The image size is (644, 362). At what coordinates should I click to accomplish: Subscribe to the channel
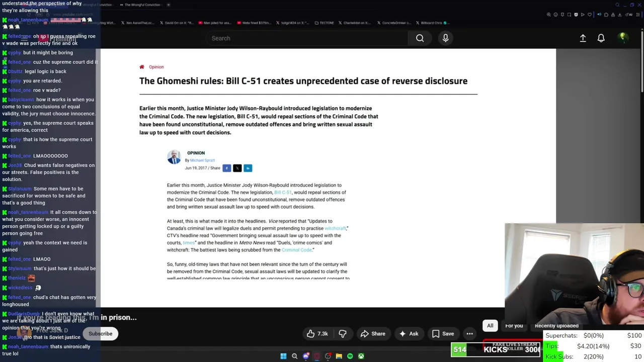[100, 333]
